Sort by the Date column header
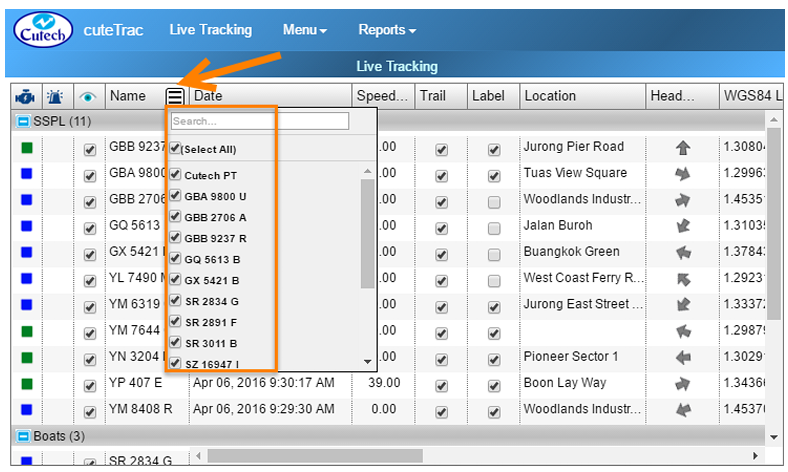Image resolution: width=788 pixels, height=472 pixels. [x=209, y=96]
